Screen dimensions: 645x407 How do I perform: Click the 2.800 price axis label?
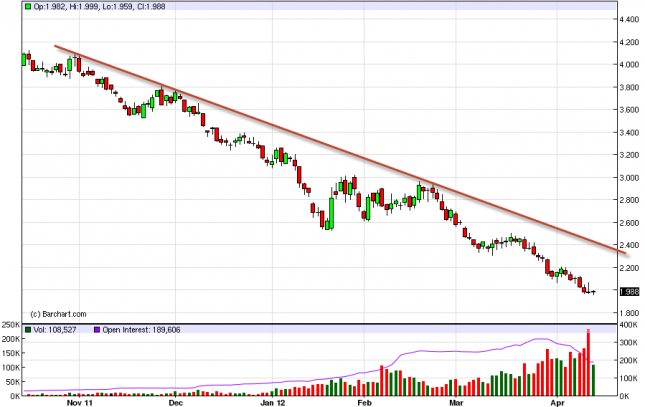629,200
